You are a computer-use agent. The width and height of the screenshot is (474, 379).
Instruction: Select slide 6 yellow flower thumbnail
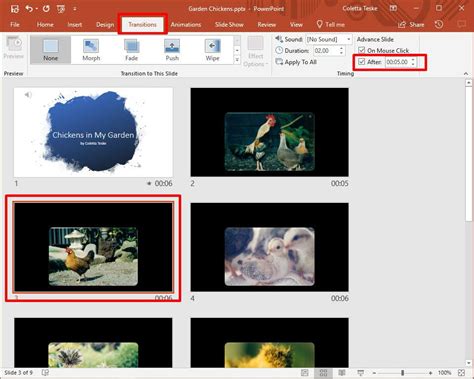pos(269,343)
